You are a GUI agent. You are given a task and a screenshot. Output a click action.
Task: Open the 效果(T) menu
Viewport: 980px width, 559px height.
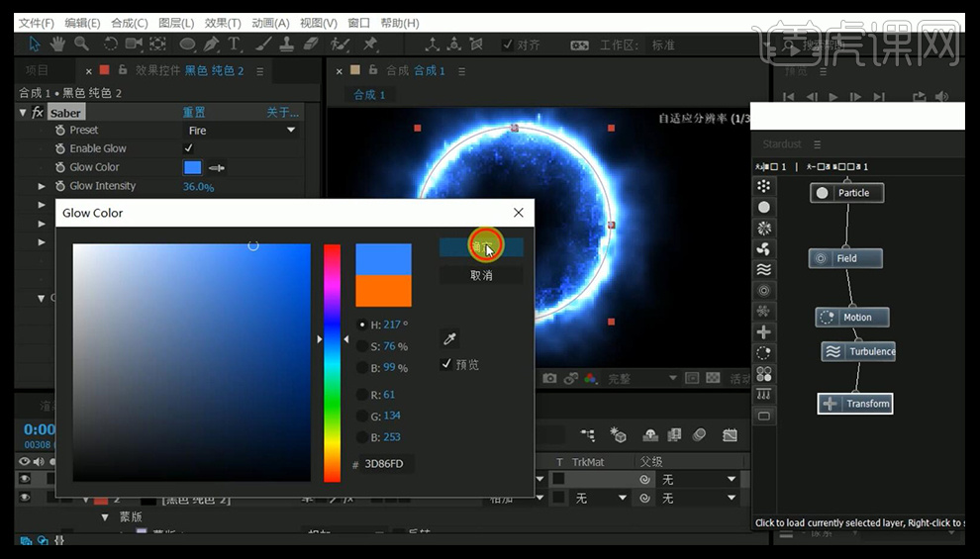click(222, 23)
